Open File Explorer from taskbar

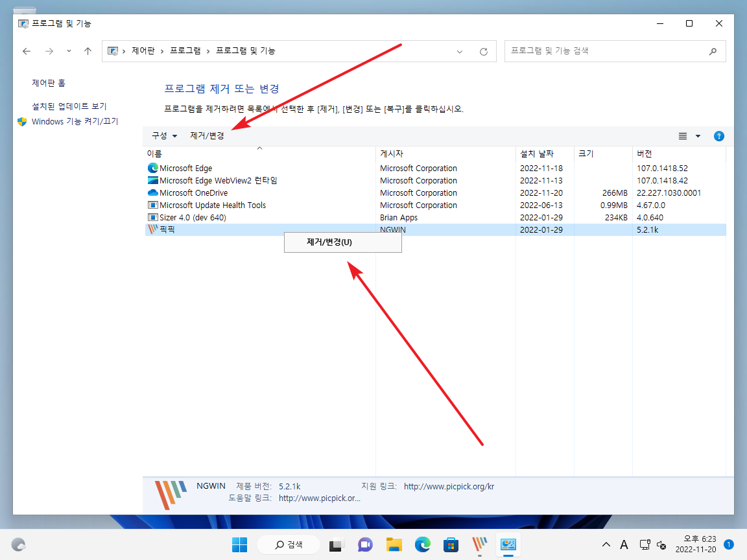(x=394, y=544)
